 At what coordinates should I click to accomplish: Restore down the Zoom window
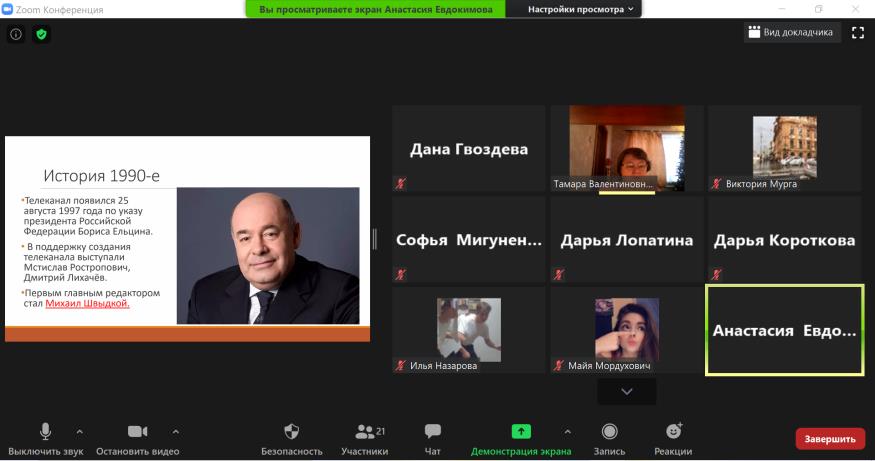(x=818, y=9)
